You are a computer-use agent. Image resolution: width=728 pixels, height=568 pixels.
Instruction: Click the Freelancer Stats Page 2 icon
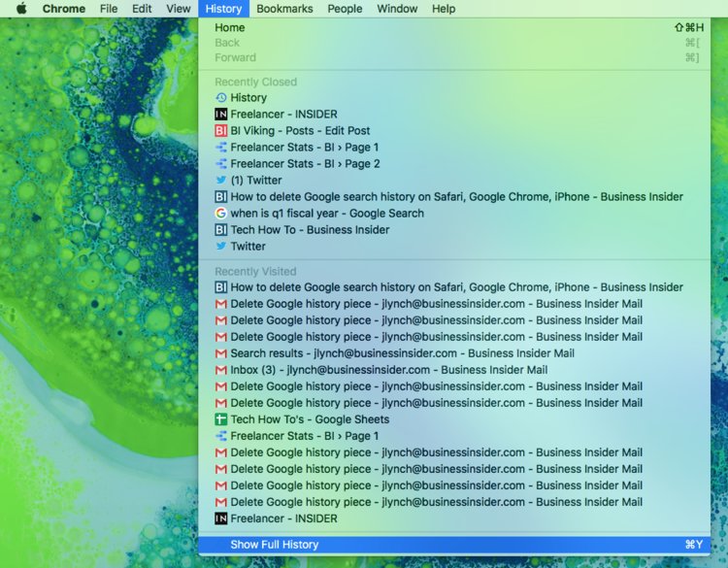(220, 164)
